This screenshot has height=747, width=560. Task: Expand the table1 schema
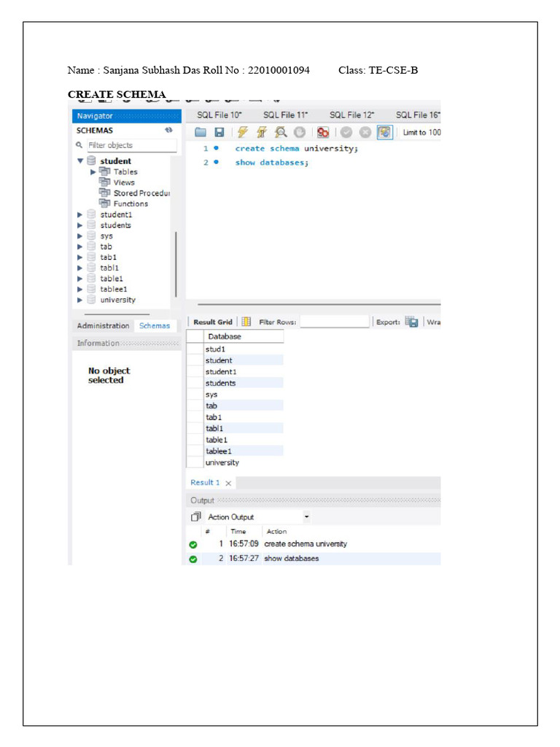tap(80, 279)
